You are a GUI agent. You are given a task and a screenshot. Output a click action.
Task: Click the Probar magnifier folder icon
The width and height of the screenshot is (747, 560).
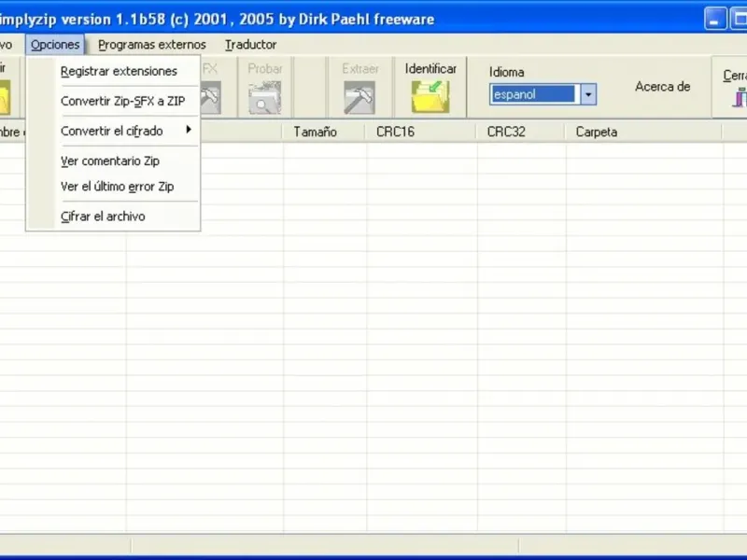click(x=265, y=98)
